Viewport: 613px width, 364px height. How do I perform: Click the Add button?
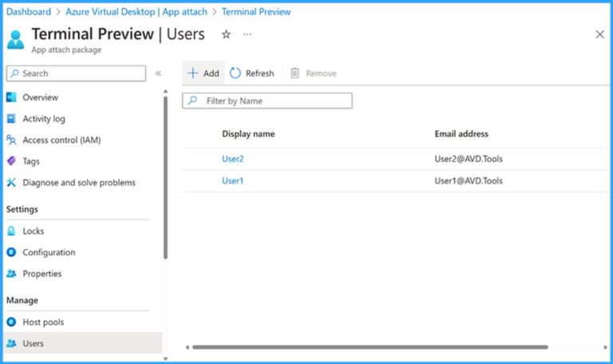click(203, 73)
